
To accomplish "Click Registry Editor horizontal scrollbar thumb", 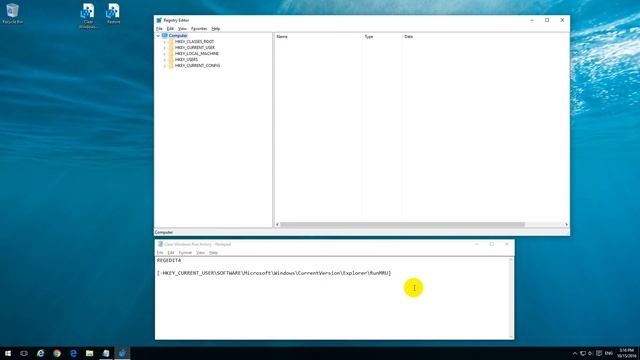I will point(402,224).
